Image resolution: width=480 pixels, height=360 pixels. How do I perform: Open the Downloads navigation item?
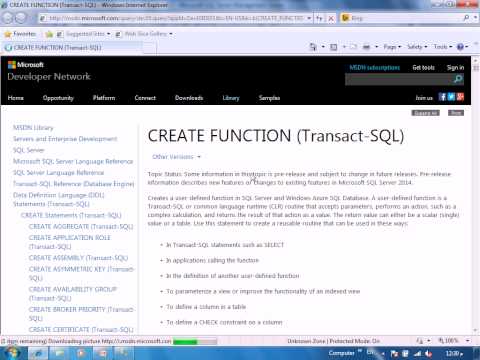[x=189, y=98]
